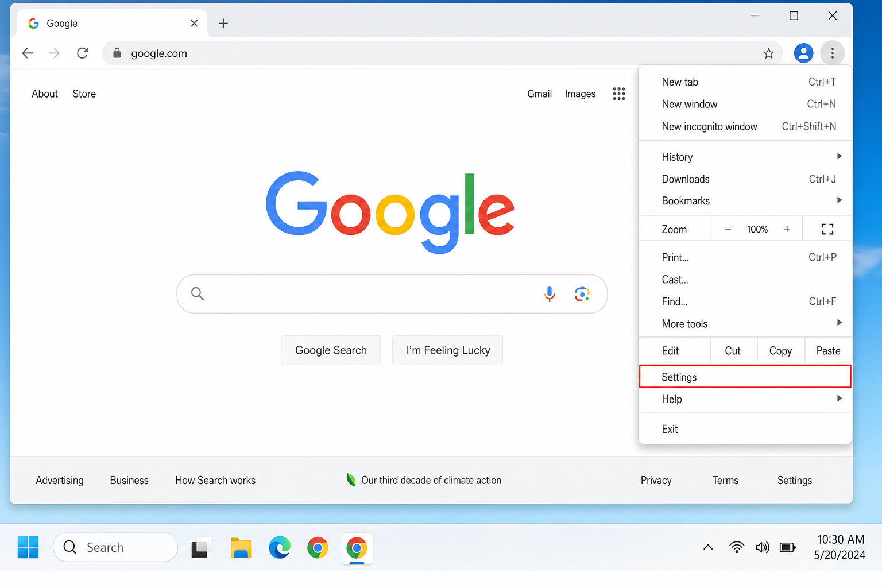Expand the More tools submenu
882x588 pixels.
[745, 324]
